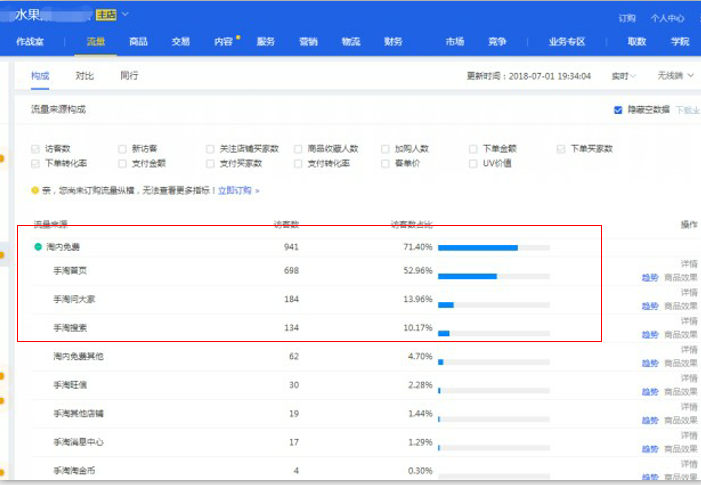Switch to the 对比 tab
The image size is (701, 485).
pos(85,76)
